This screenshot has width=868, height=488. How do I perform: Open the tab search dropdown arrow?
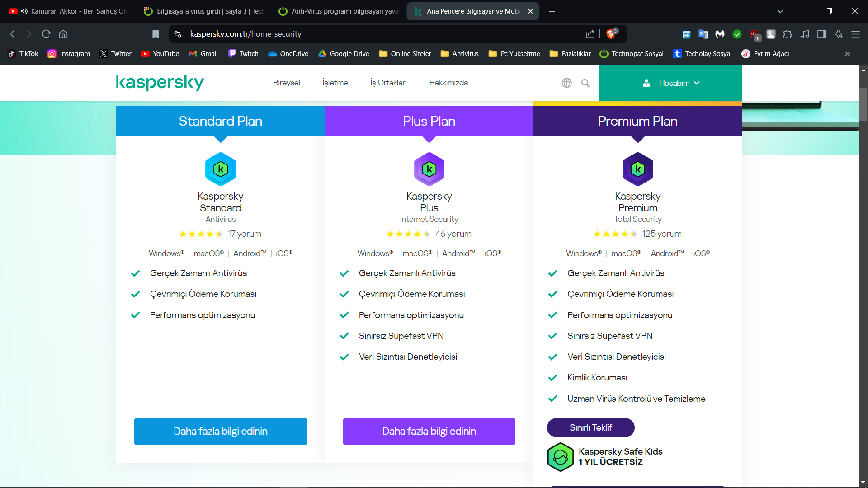(780, 11)
